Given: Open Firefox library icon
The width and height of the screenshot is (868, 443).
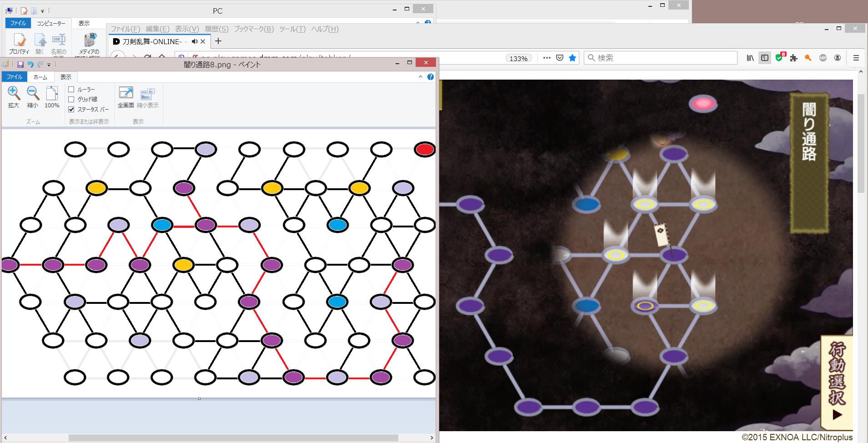Looking at the screenshot, I should click(x=750, y=58).
